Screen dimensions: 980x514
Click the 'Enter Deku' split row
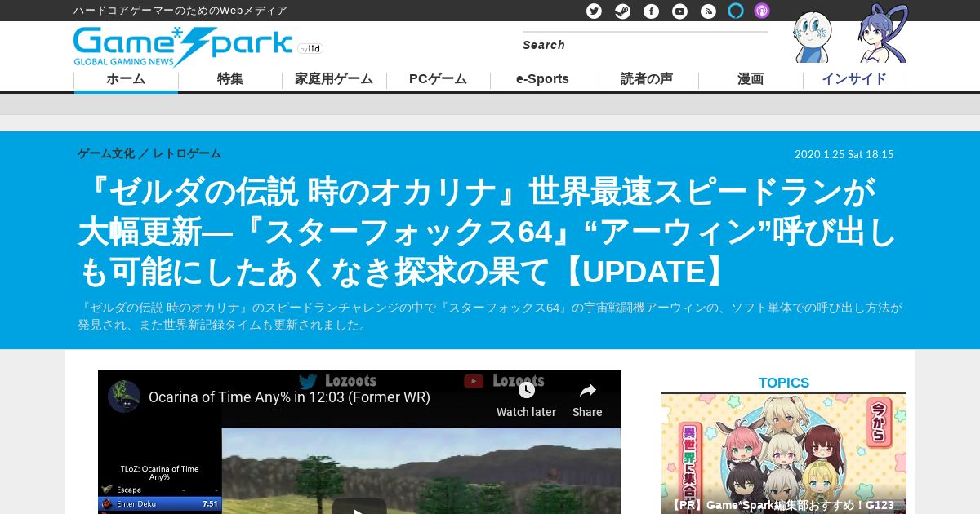(161, 504)
